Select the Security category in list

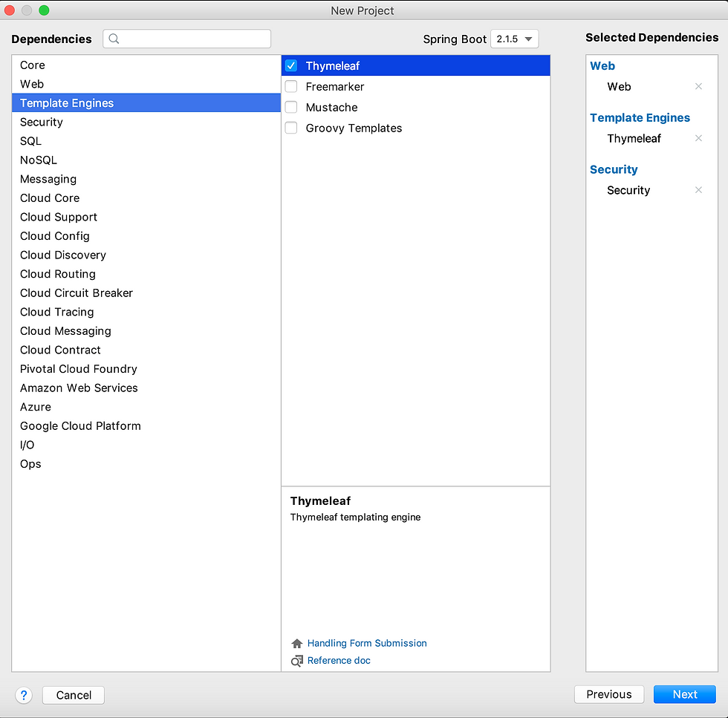[x=146, y=122]
